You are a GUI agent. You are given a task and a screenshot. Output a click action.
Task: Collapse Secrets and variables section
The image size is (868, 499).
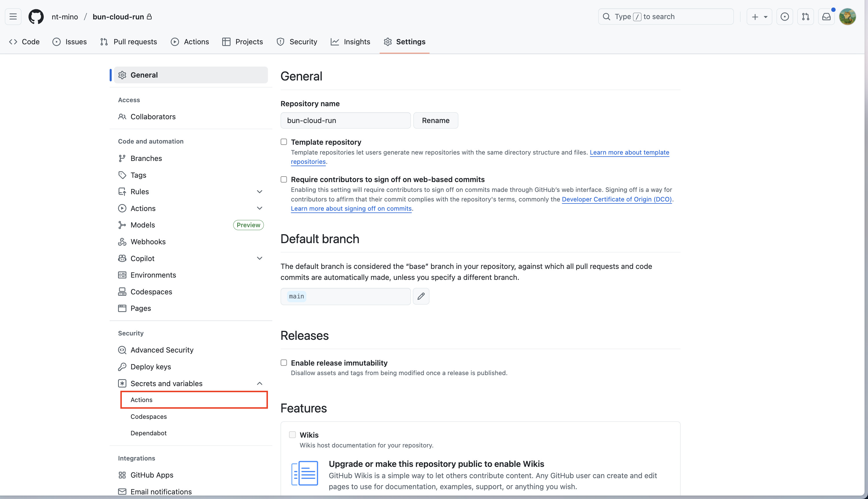point(259,384)
